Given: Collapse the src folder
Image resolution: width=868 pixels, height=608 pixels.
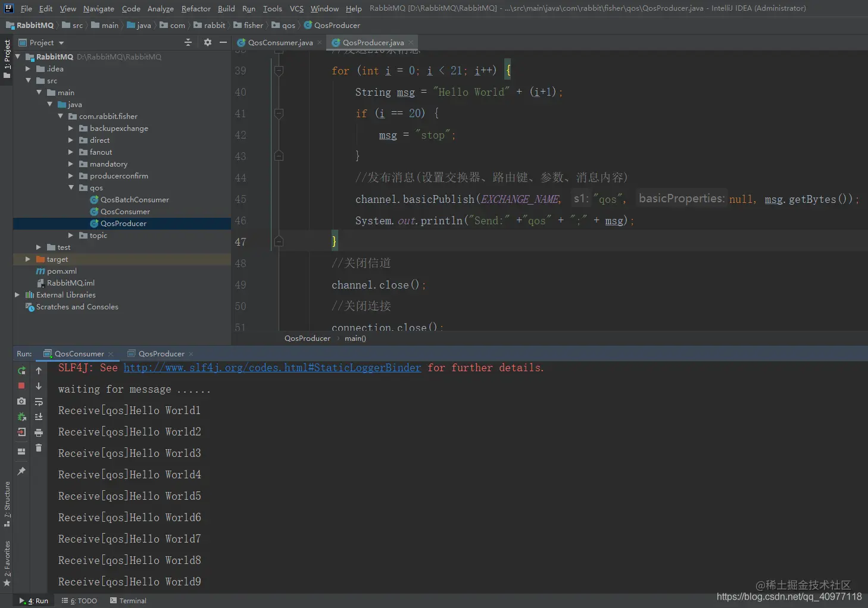Looking at the screenshot, I should click(x=28, y=80).
